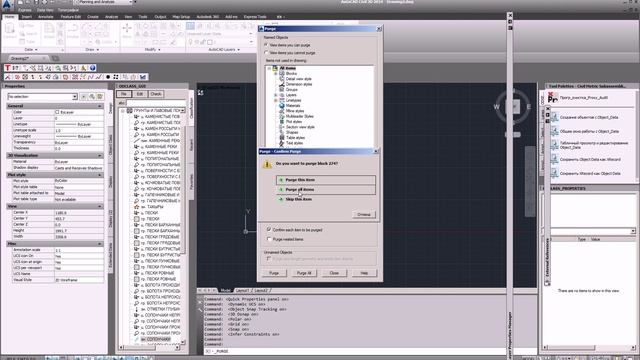The image size is (640, 360).
Task: Expand the Linetypes node in purge tree
Action: [276, 100]
